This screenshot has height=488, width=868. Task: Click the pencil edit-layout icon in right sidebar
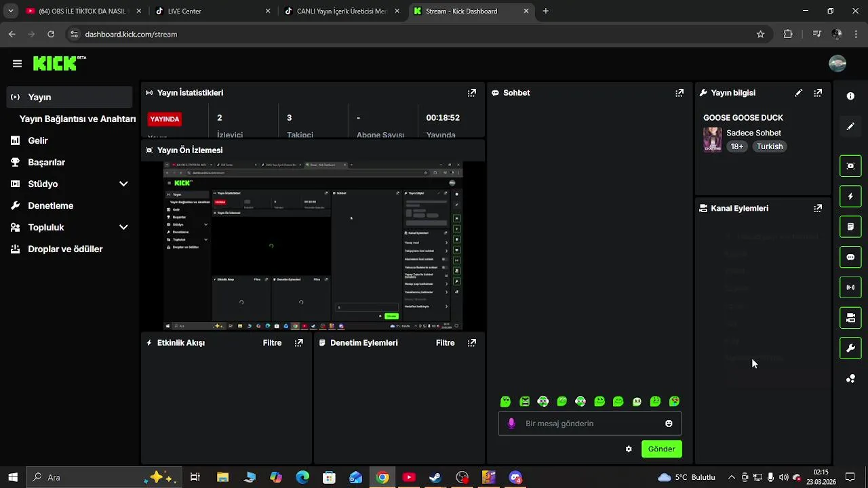click(x=850, y=126)
